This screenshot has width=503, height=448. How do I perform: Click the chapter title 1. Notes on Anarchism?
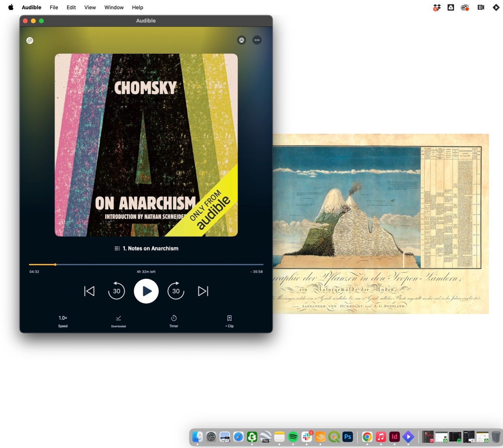pos(151,248)
